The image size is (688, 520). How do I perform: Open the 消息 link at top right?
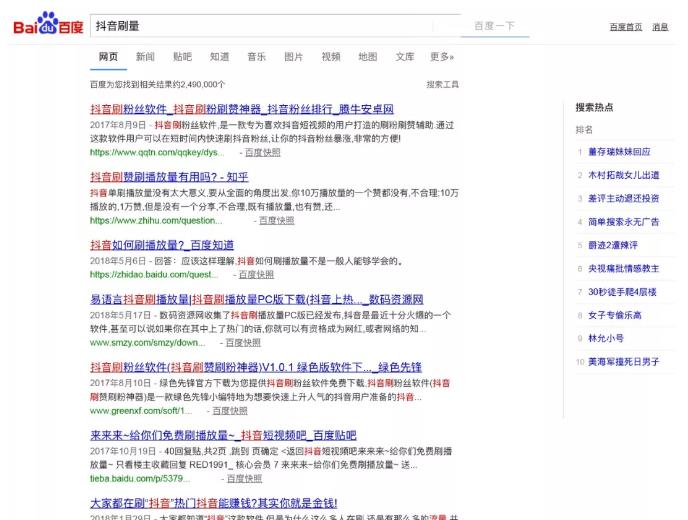(660, 27)
